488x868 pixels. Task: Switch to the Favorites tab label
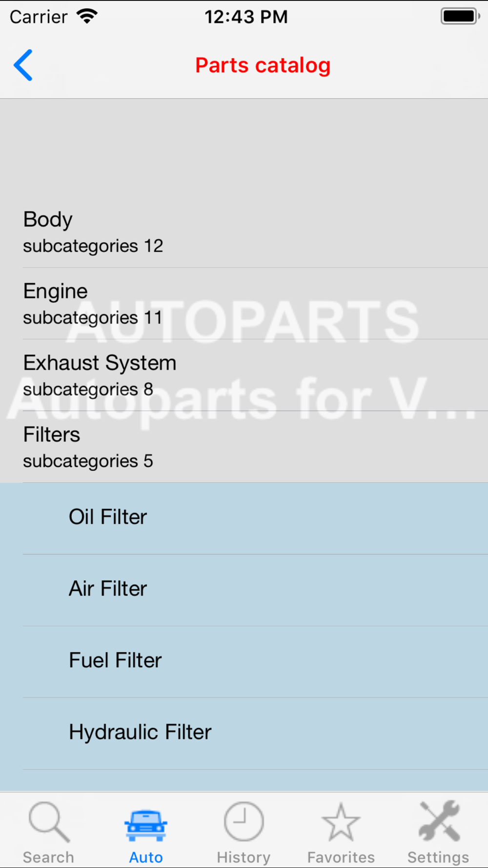(341, 857)
